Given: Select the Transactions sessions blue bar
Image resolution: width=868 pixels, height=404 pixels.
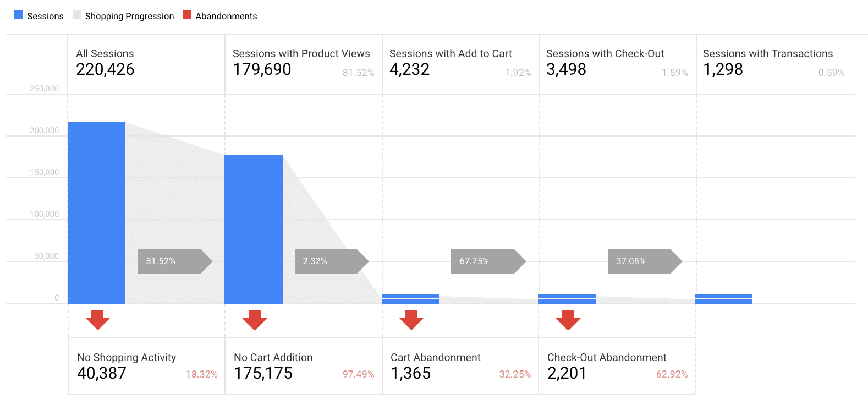Looking at the screenshot, I should 724,299.
